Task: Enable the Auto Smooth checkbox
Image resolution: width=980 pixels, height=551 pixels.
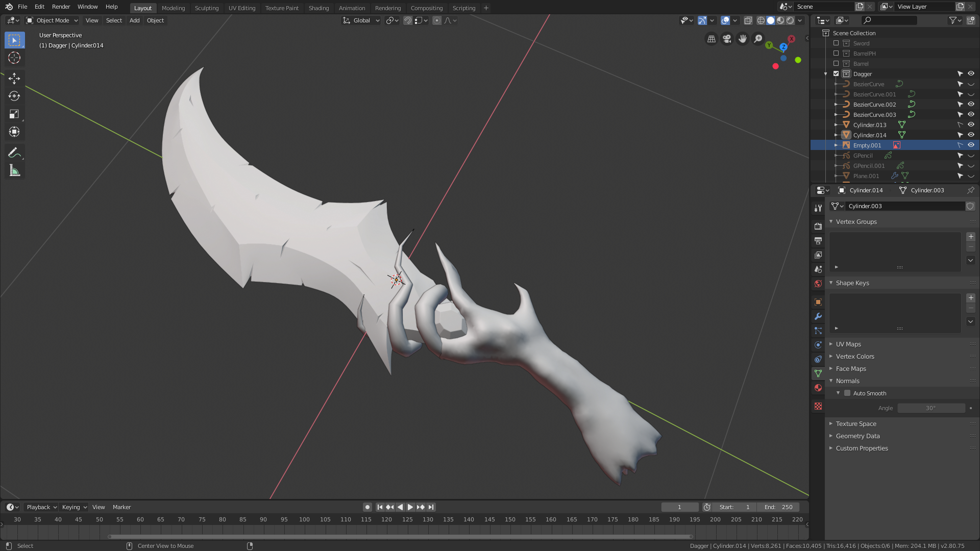Action: [x=847, y=393]
